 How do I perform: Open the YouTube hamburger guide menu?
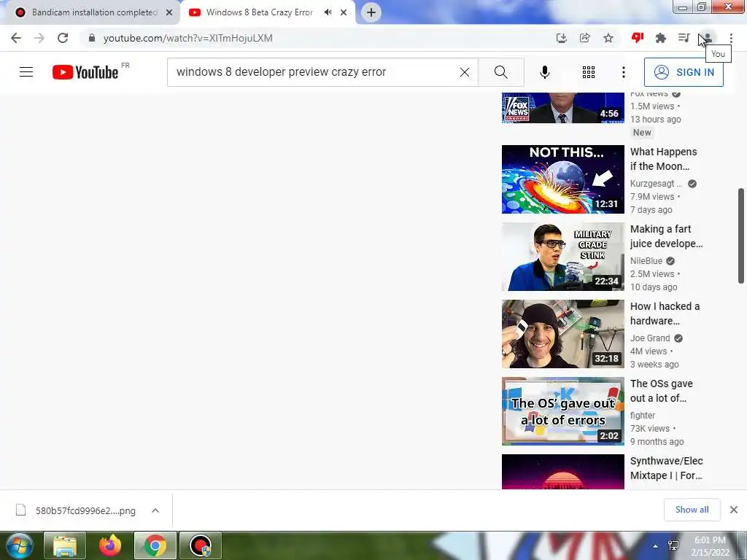click(26, 72)
